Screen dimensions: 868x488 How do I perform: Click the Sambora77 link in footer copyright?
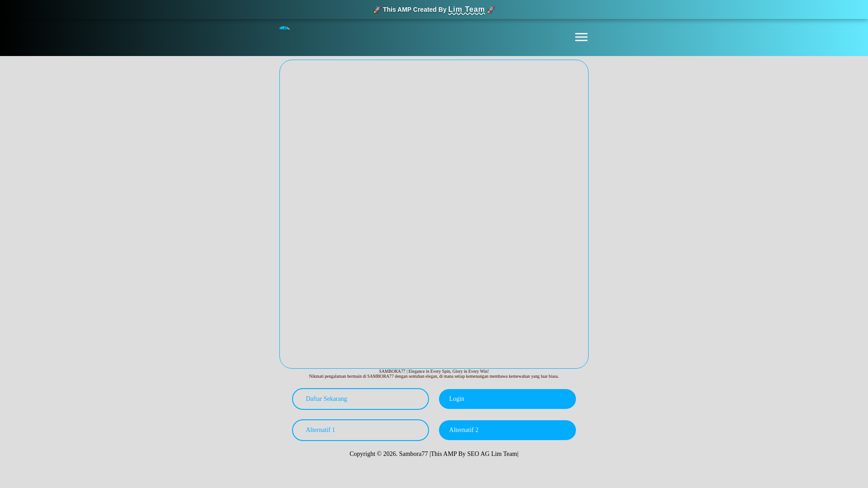413,454
